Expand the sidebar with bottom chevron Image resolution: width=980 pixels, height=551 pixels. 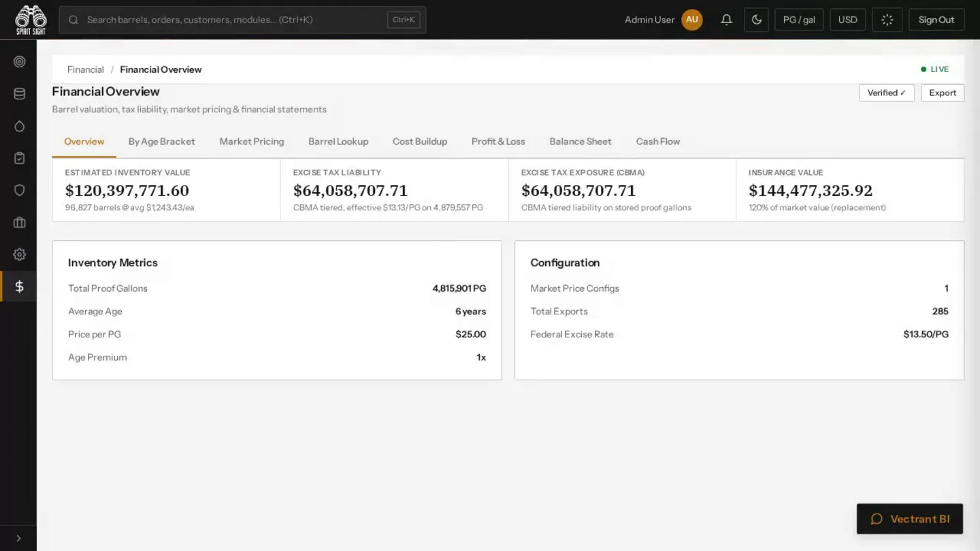(x=18, y=538)
